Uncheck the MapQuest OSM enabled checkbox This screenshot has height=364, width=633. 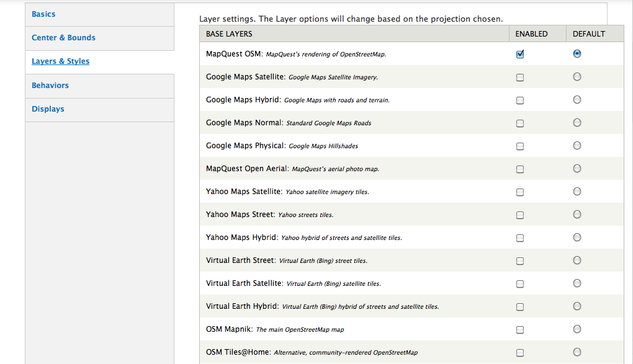520,54
